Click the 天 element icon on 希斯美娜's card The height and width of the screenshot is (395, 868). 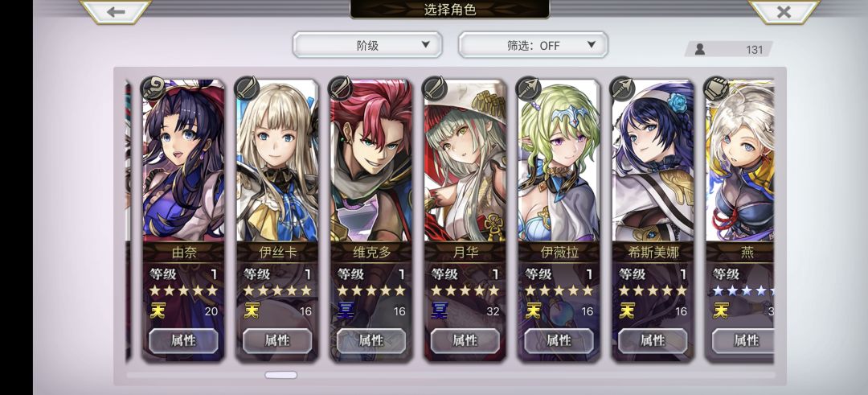pos(627,311)
